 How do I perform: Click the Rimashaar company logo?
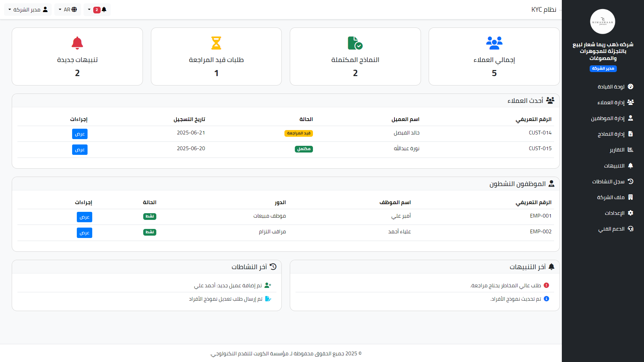coord(602,21)
